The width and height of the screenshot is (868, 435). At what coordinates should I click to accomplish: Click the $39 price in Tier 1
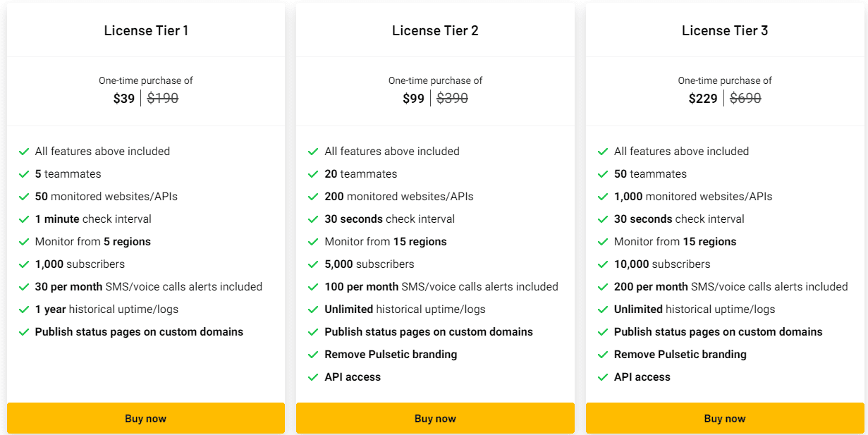pos(124,98)
